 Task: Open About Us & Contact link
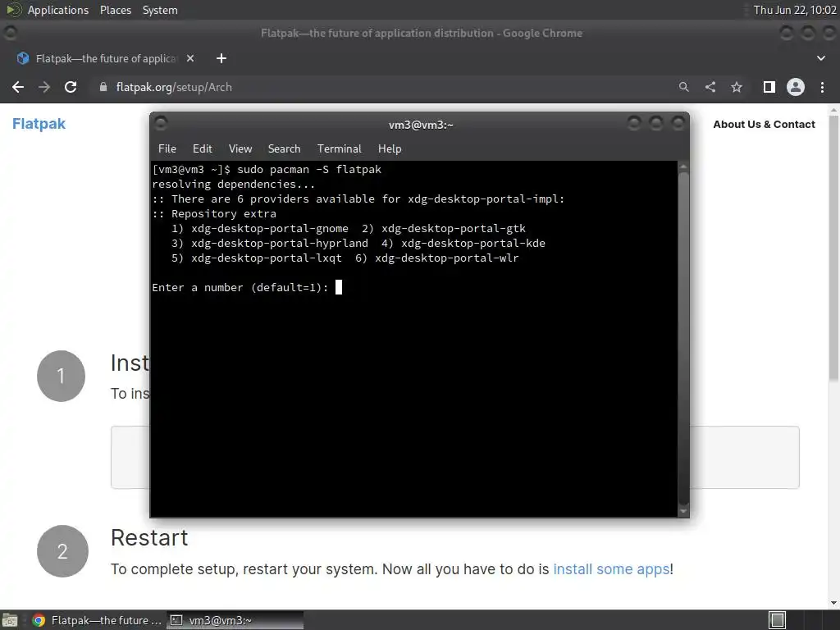click(764, 125)
